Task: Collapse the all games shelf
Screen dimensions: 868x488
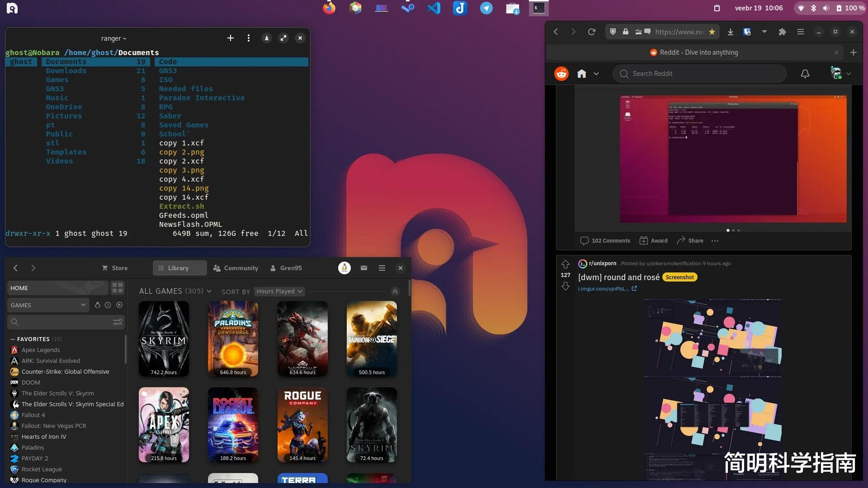Action: pos(395,291)
